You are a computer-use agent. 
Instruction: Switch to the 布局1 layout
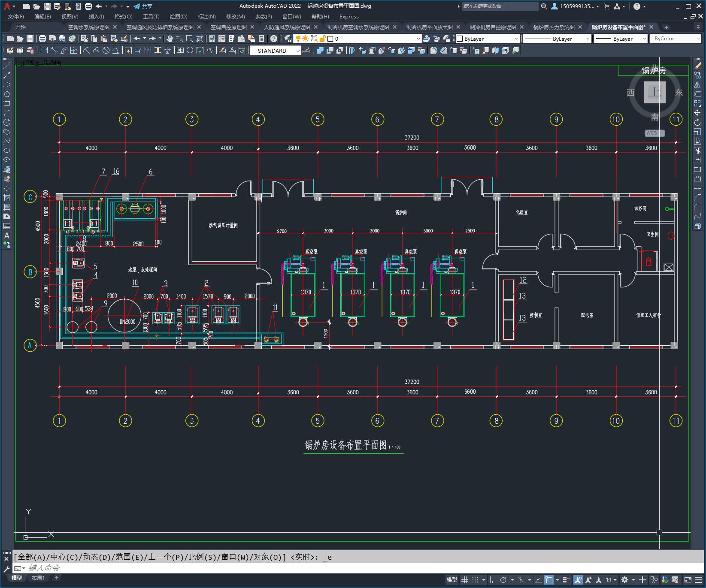(38, 578)
